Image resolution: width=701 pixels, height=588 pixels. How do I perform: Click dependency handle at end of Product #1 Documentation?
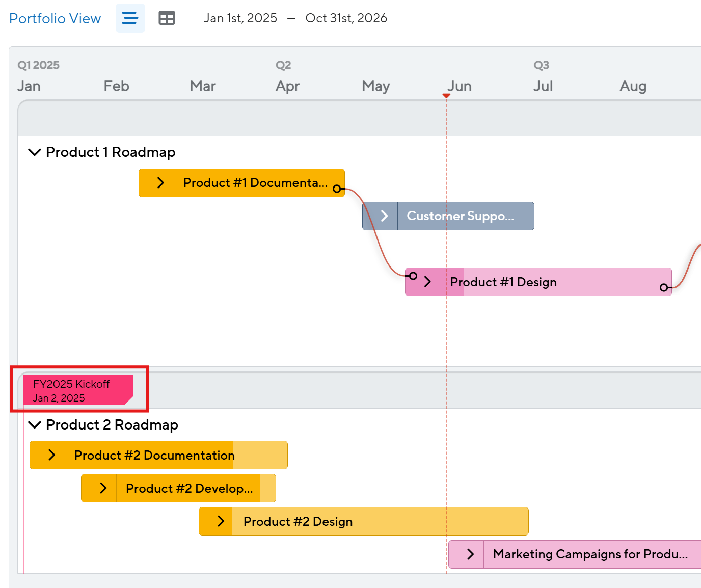[x=337, y=189]
